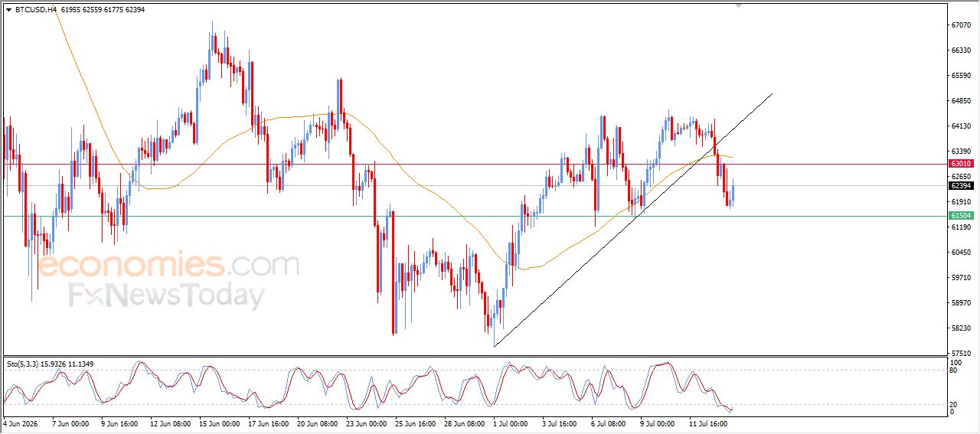Click the 57510 price scale value

coord(960,354)
